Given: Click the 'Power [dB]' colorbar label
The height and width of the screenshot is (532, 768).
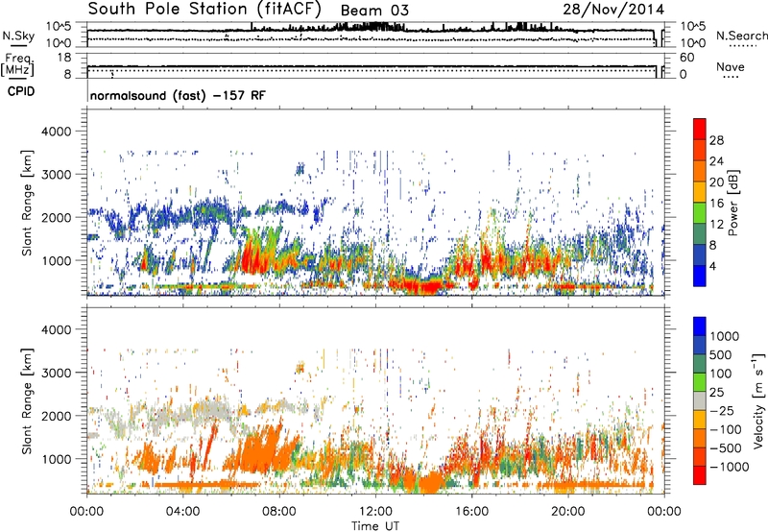Looking at the screenshot, I should pyautogui.click(x=732, y=203).
